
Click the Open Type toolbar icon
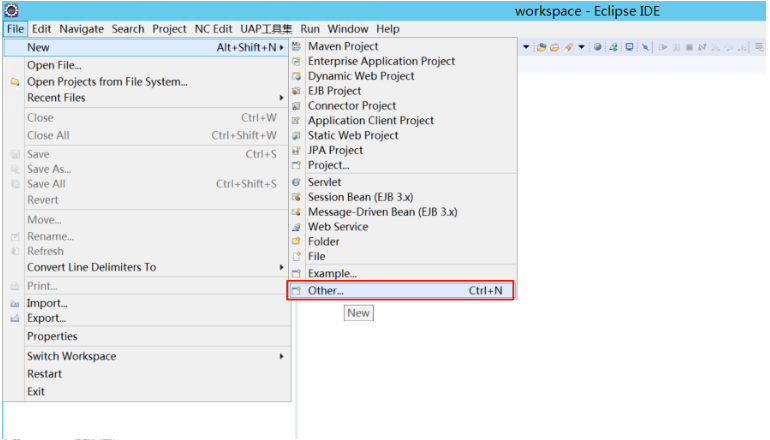coord(542,47)
